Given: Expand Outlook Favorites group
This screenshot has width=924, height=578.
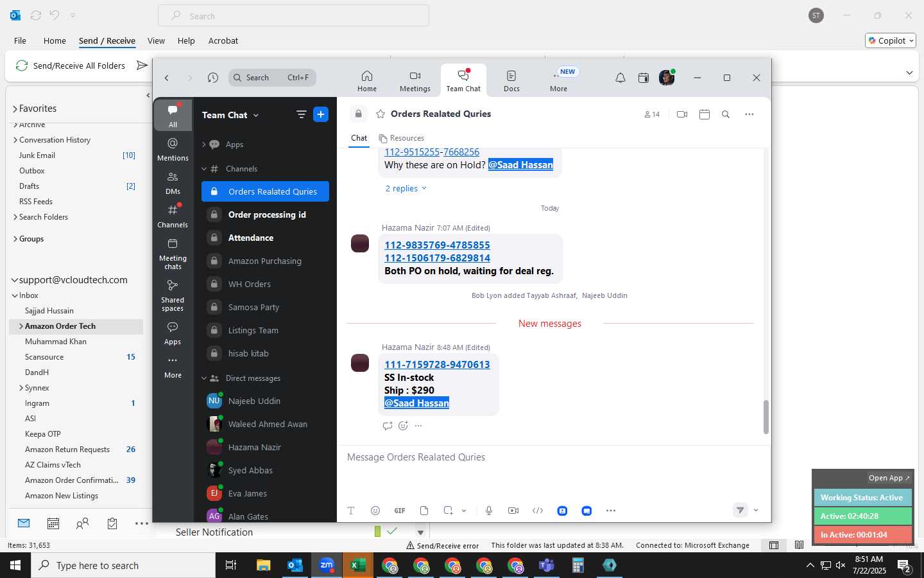Looking at the screenshot, I should [15, 109].
